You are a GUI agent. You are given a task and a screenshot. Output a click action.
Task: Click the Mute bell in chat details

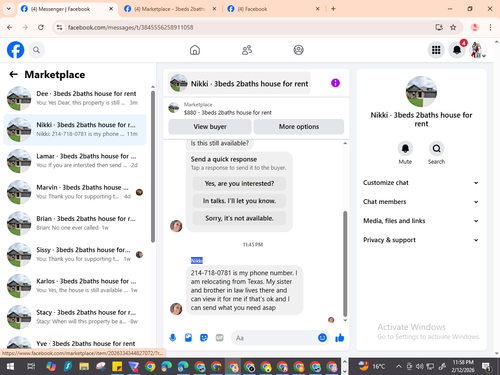[405, 148]
